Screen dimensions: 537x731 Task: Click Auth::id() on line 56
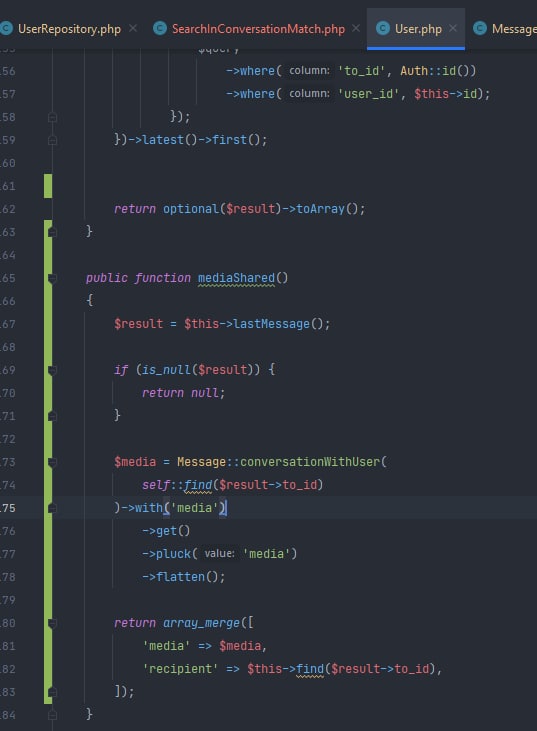click(438, 70)
